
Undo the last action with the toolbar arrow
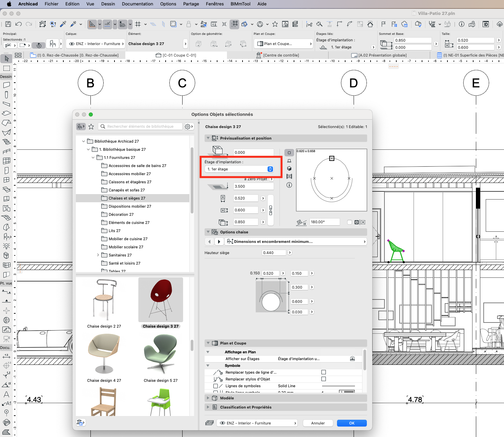pos(19,24)
